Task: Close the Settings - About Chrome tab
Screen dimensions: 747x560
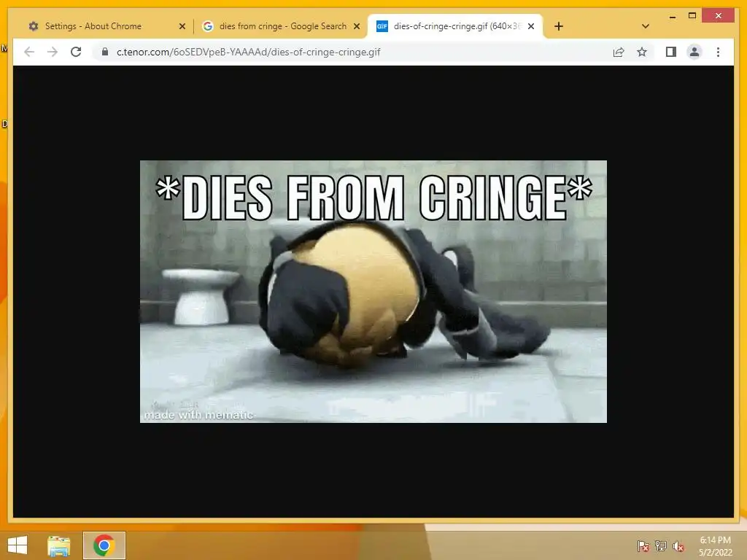Action: coord(182,26)
